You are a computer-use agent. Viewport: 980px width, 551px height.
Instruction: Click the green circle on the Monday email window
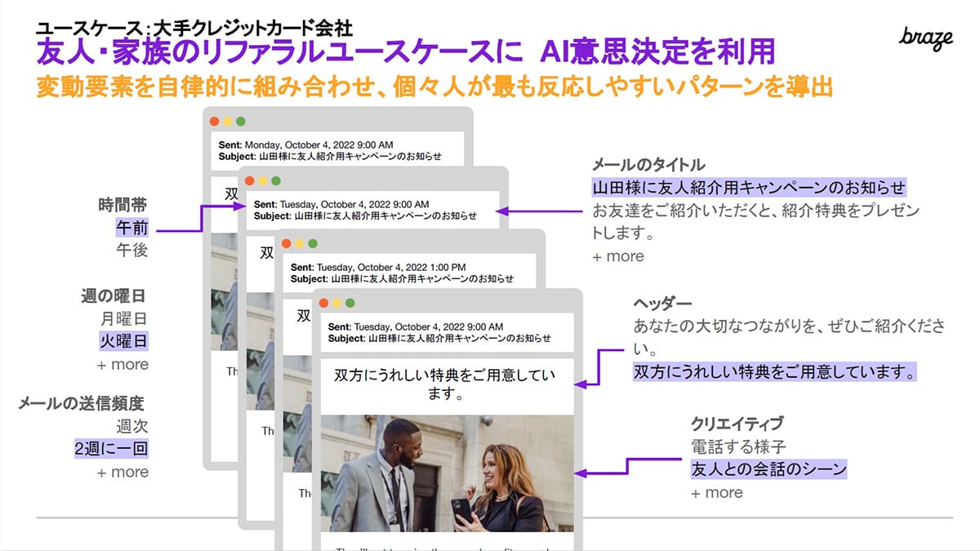point(239,121)
